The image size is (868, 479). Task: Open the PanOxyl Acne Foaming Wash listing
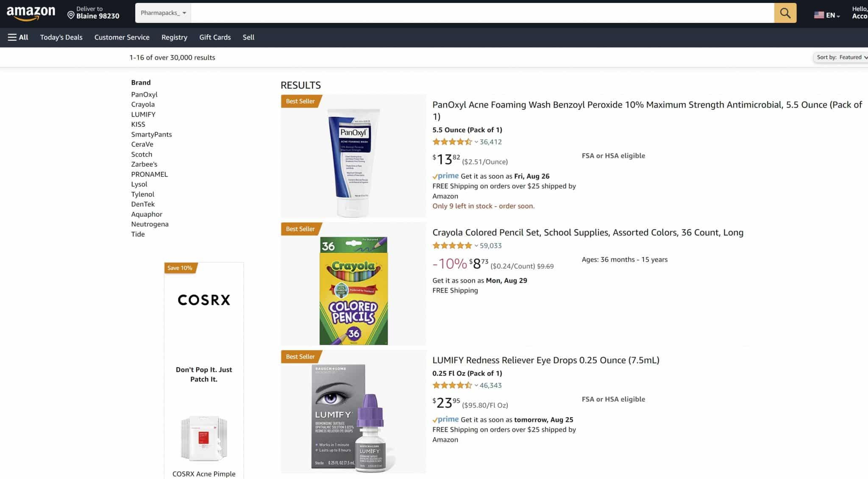pyautogui.click(x=647, y=110)
